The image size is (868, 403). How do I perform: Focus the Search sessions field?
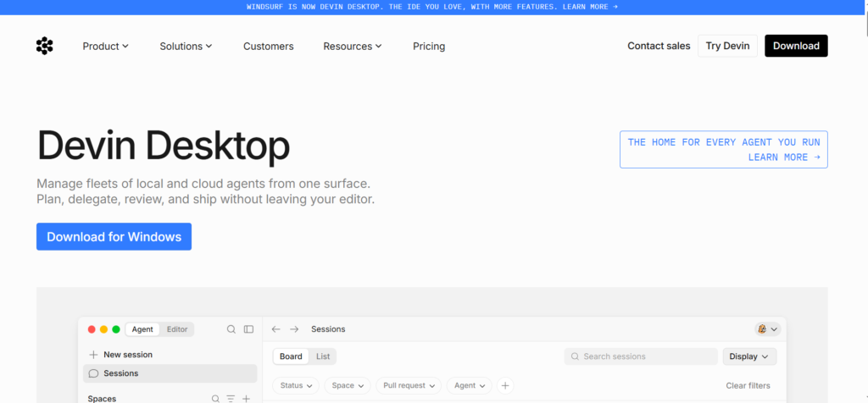[641, 356]
